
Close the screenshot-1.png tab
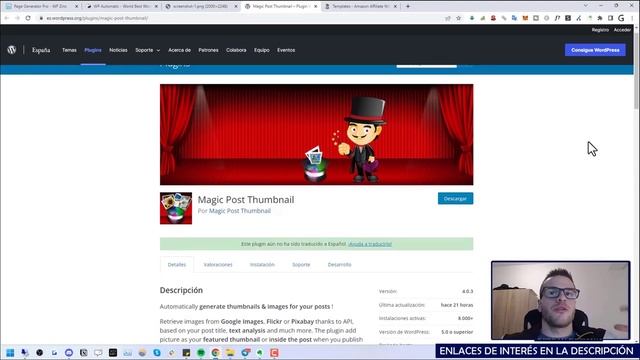pyautogui.click(x=236, y=6)
